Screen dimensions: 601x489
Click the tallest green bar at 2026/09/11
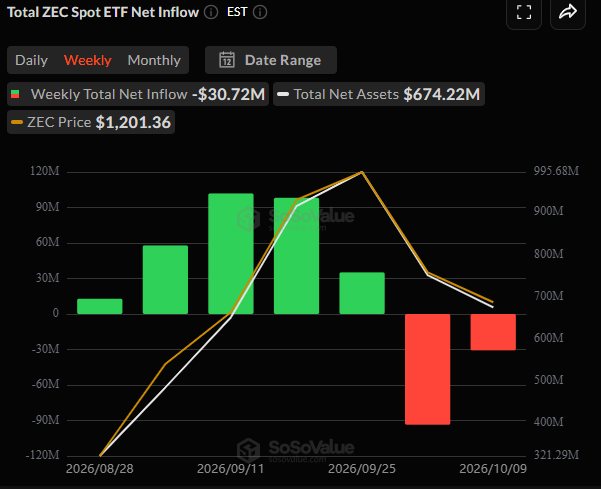pos(231,254)
